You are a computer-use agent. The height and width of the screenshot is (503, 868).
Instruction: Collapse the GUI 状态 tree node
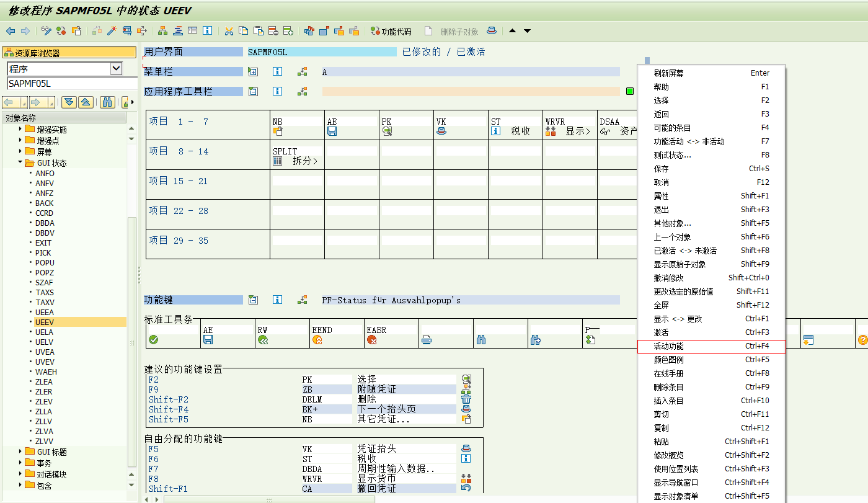coord(20,163)
